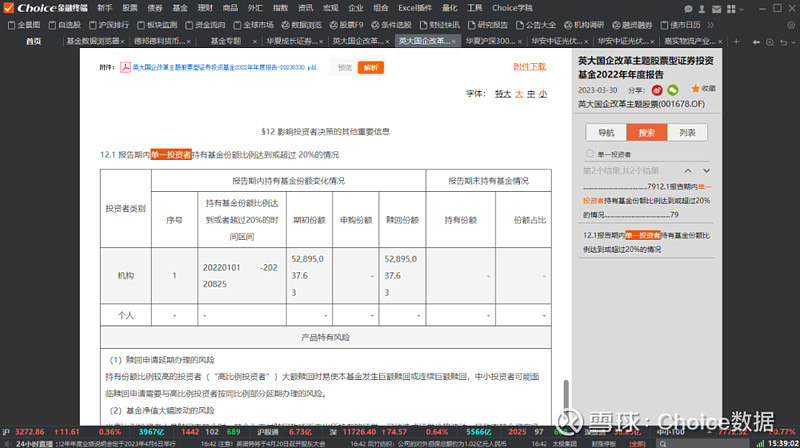Open the 宏观 menu
Viewport: 800px width, 448px height.
click(x=330, y=8)
